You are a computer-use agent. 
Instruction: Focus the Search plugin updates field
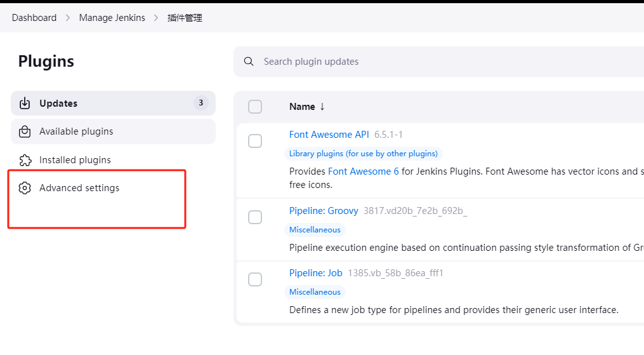coord(438,62)
